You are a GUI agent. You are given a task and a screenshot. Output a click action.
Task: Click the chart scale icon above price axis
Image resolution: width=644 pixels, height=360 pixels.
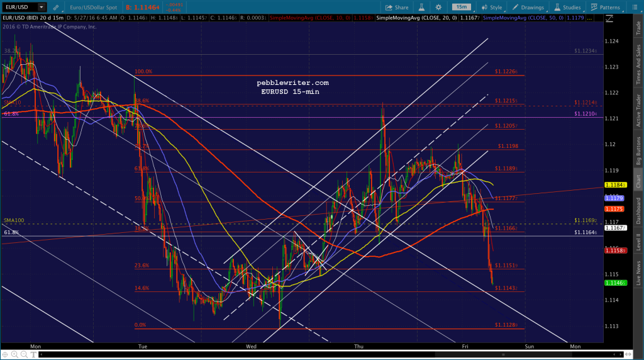[x=609, y=18]
